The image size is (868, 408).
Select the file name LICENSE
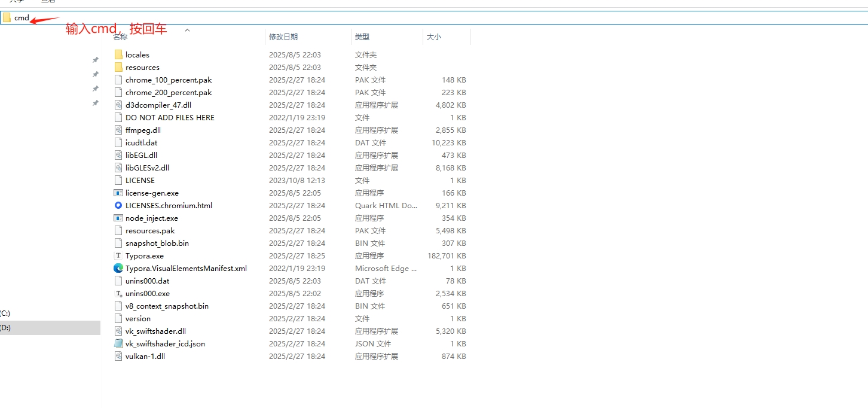coord(140,181)
